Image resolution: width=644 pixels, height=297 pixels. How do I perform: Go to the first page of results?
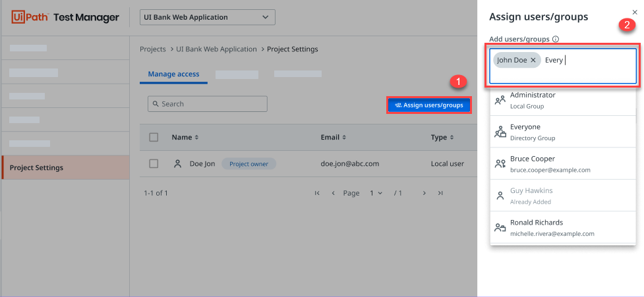coord(317,193)
